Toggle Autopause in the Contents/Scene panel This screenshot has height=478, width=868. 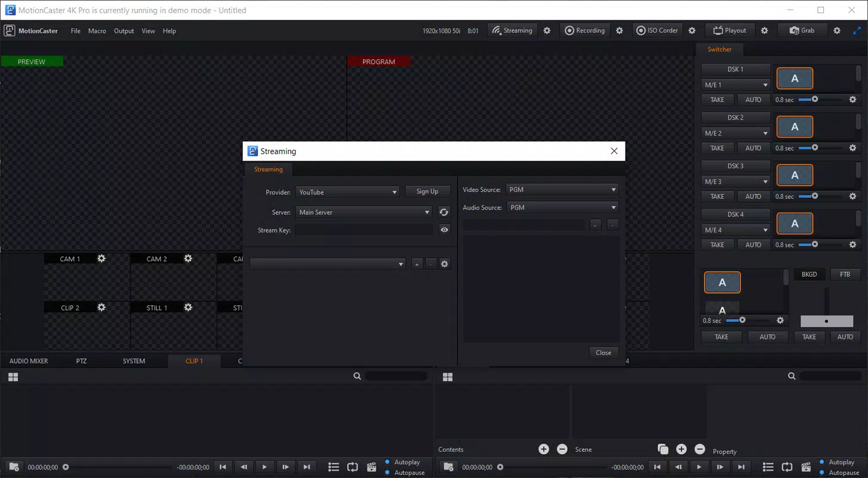tap(839, 473)
